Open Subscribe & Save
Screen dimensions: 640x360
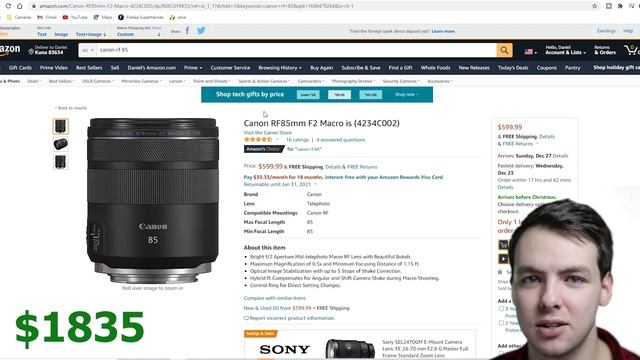361,68
